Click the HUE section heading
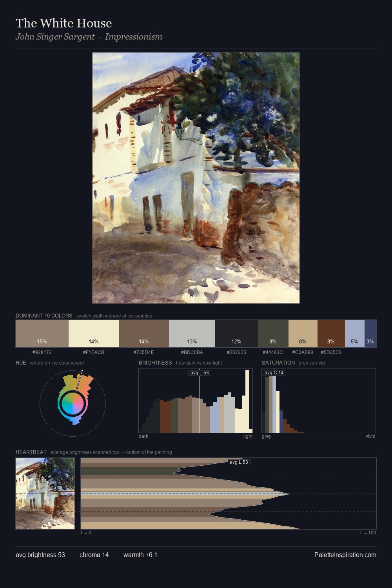This screenshot has height=588, width=392. click(x=21, y=363)
